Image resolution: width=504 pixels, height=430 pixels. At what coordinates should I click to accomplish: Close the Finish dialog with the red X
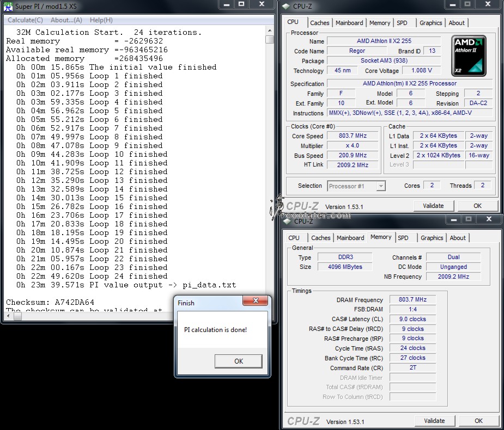pos(256,300)
